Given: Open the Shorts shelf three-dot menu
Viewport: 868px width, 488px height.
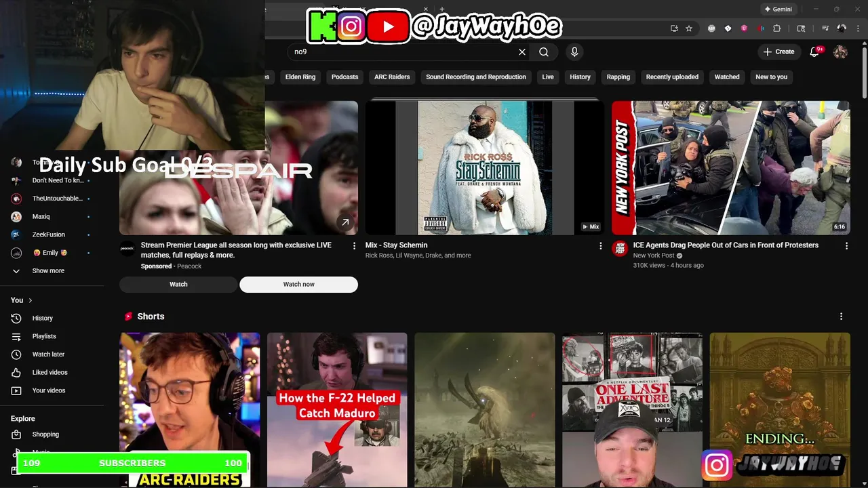Looking at the screenshot, I should pos(842,317).
